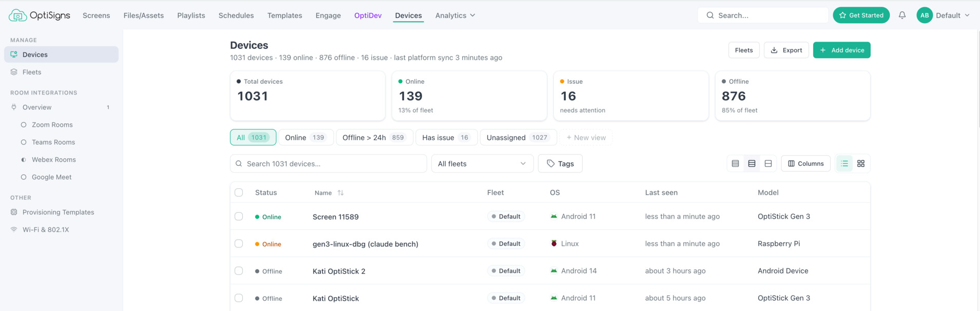Select the Online 139 view tab
The image size is (980, 311).
[x=306, y=138]
